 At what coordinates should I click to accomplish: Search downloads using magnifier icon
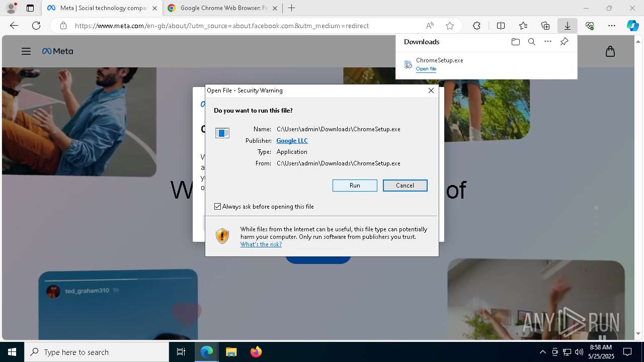coord(531,42)
